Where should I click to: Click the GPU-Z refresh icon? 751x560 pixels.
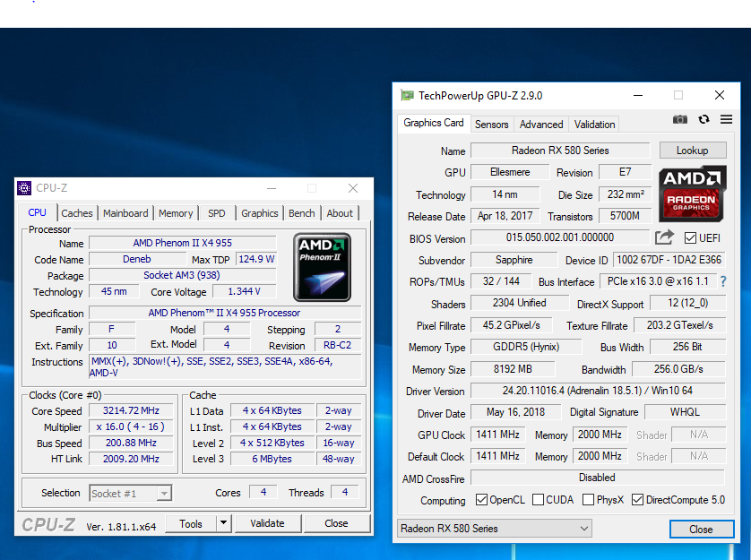tap(704, 119)
